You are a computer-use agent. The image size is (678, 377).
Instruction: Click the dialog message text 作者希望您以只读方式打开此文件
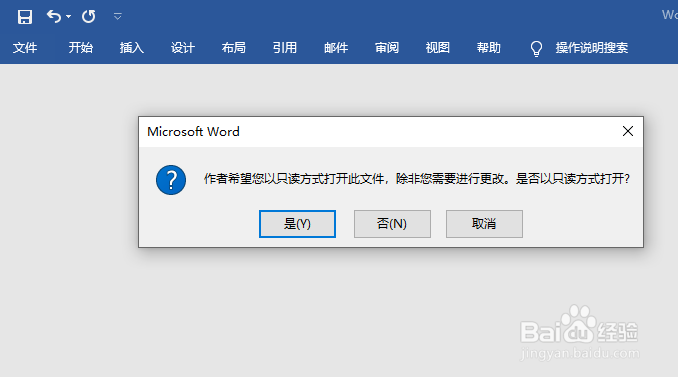294,179
